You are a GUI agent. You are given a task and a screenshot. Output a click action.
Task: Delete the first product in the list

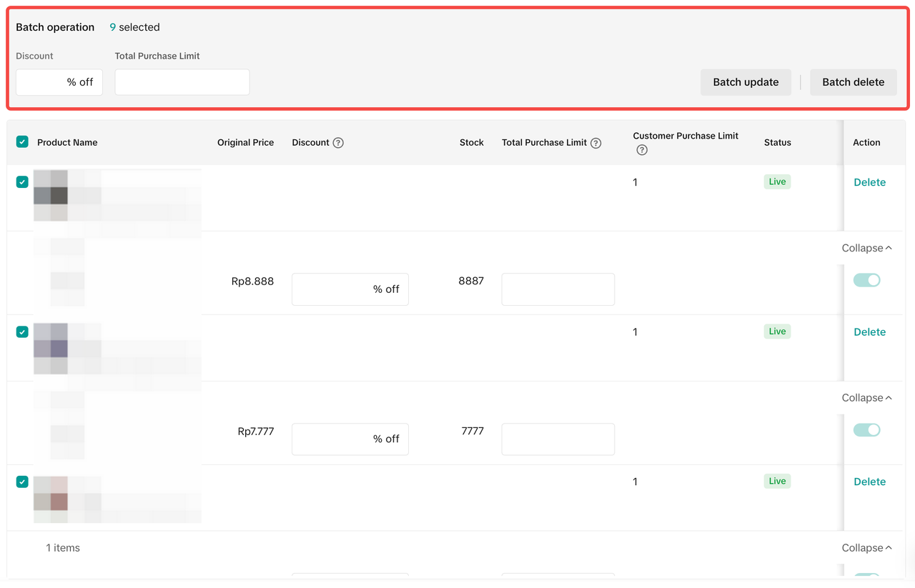869,182
